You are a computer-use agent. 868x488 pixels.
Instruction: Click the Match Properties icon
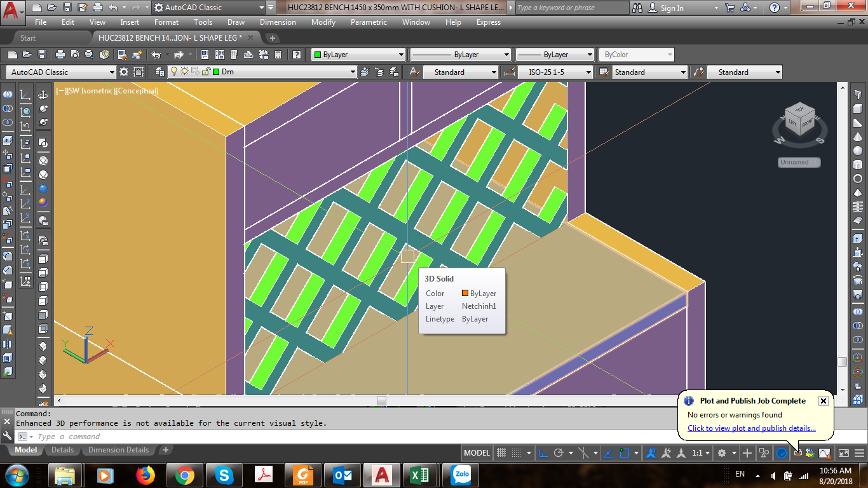tap(123, 55)
